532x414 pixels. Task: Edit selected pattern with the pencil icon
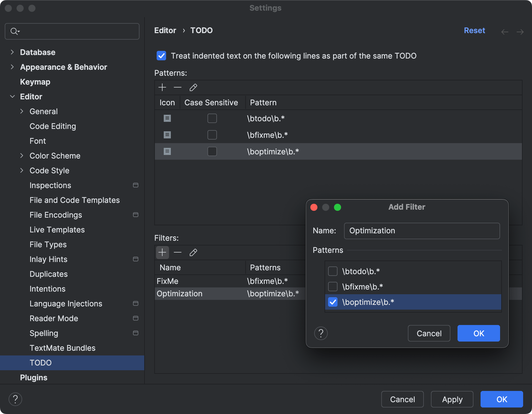[x=193, y=87]
